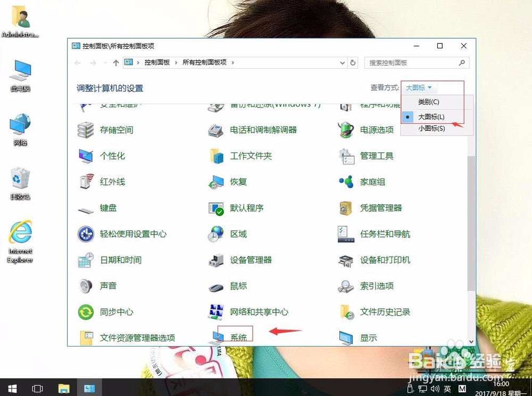Open 声音 (Sound) settings
This screenshot has width=532, height=396.
(x=108, y=285)
